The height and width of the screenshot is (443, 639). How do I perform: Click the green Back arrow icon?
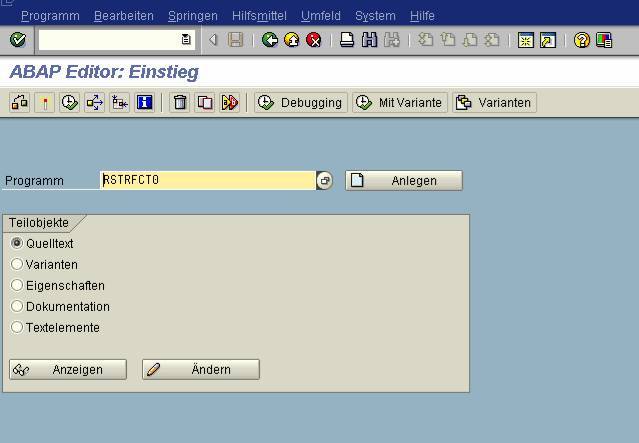click(270, 40)
